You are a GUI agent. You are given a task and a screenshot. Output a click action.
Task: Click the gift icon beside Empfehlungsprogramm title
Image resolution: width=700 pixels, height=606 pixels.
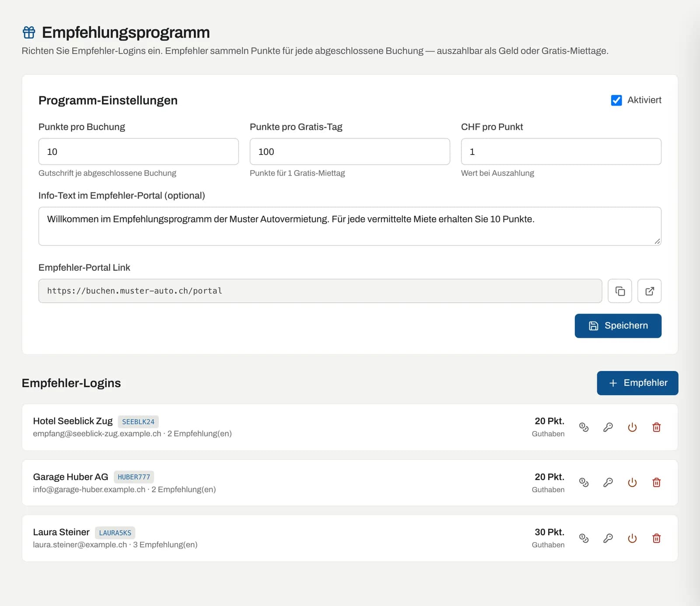[x=29, y=32]
